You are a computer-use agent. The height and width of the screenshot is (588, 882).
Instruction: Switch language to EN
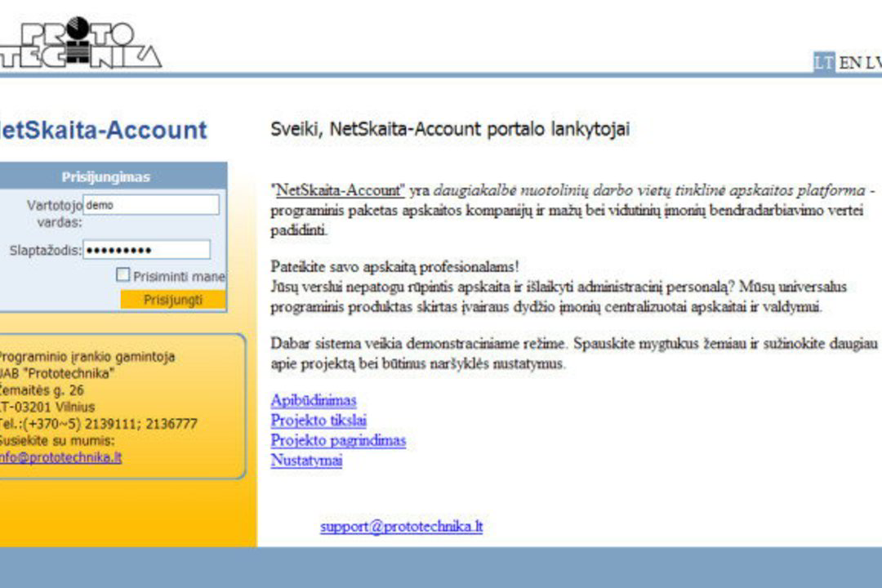pyautogui.click(x=850, y=62)
